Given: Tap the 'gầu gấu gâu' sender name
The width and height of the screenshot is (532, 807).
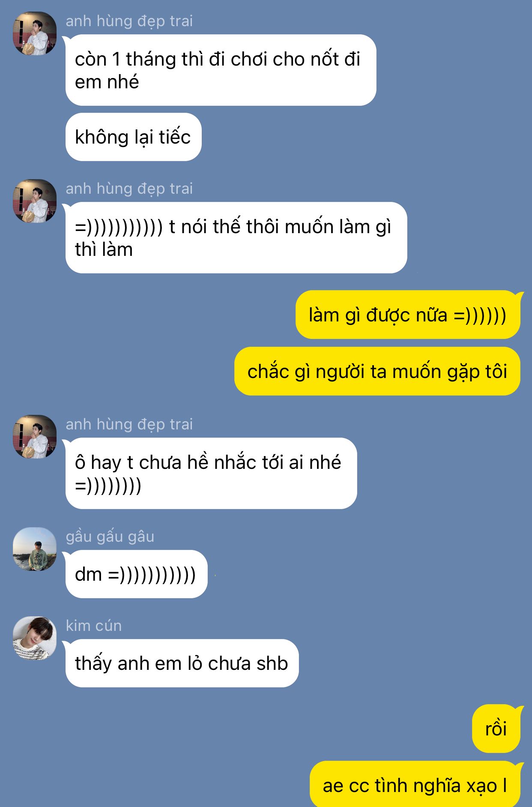Looking at the screenshot, I should point(110,537).
